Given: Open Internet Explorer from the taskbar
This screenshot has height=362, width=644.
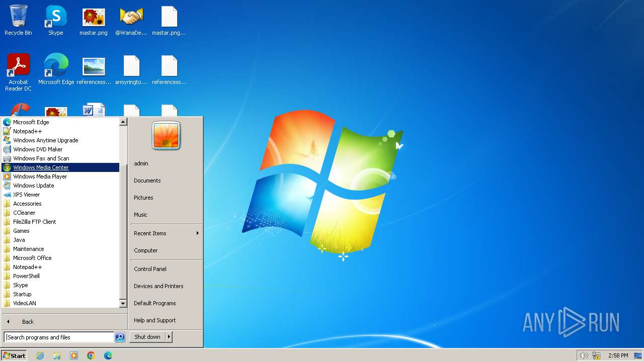Looking at the screenshot, I should tap(40, 355).
